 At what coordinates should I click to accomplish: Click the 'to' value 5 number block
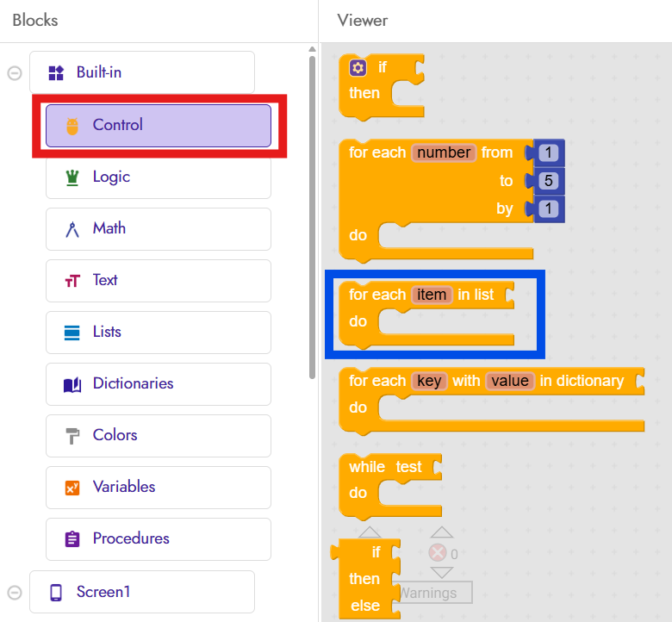pos(549,181)
